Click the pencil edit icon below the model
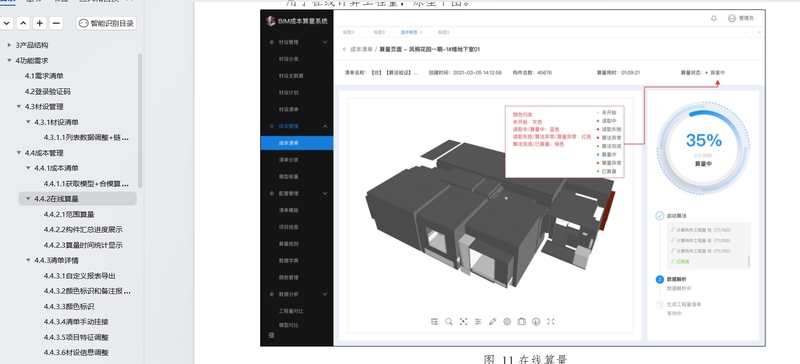The height and width of the screenshot is (364, 800). click(492, 322)
